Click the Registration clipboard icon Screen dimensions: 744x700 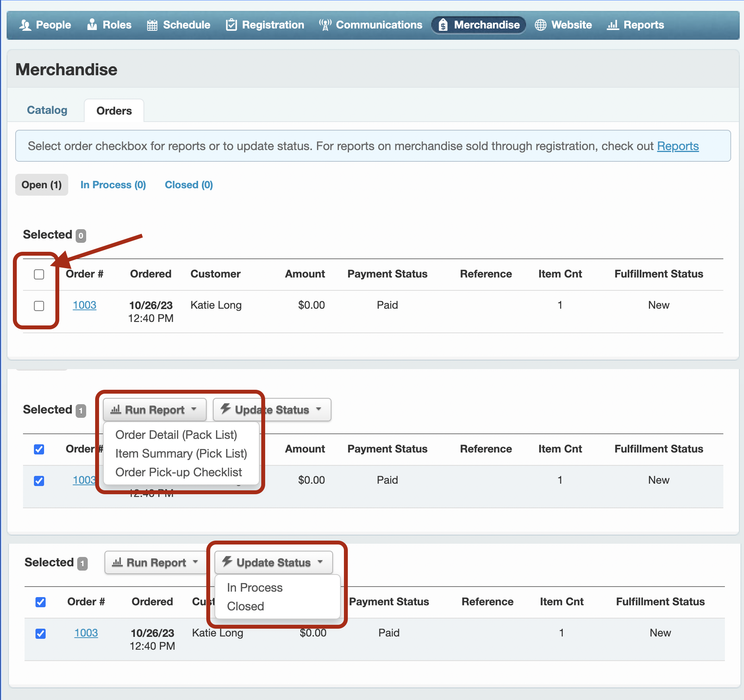point(231,25)
